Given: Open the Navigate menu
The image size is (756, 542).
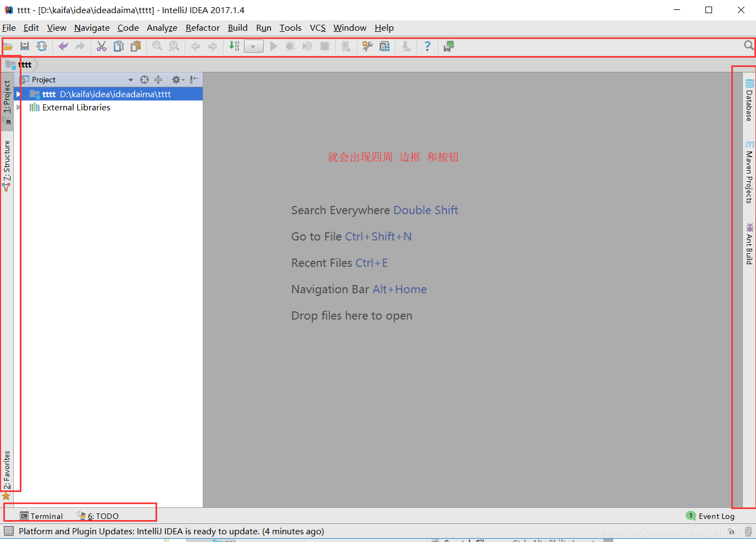Looking at the screenshot, I should (92, 28).
